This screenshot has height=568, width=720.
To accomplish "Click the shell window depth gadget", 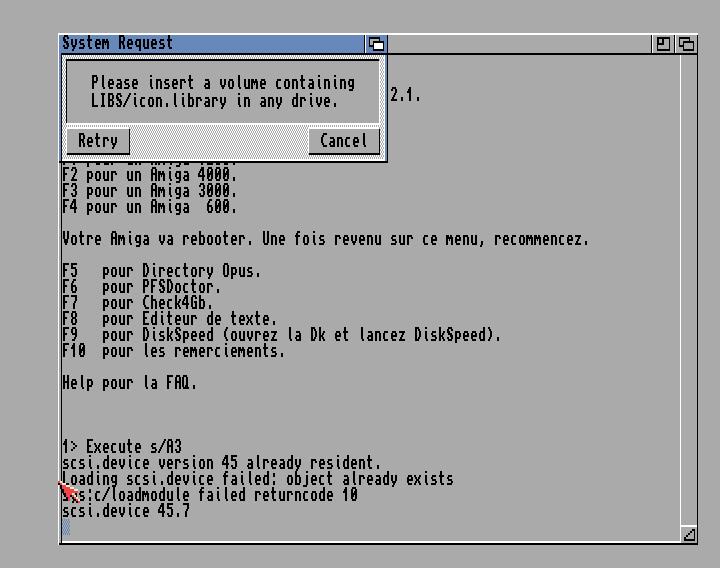I will pos(686,44).
